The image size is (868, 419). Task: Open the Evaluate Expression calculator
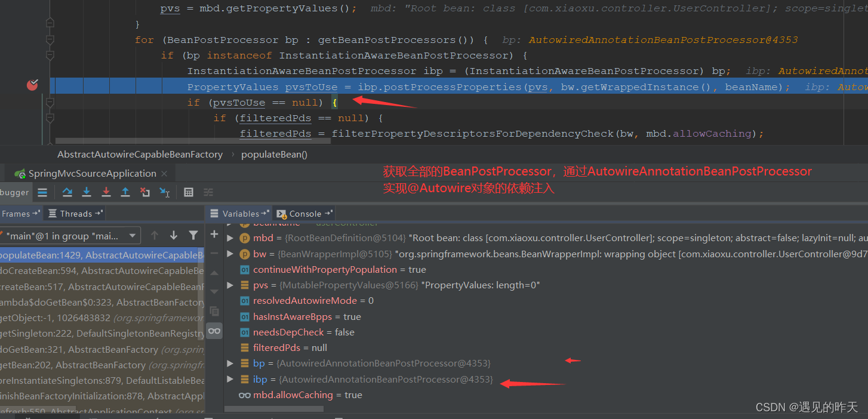tap(189, 192)
